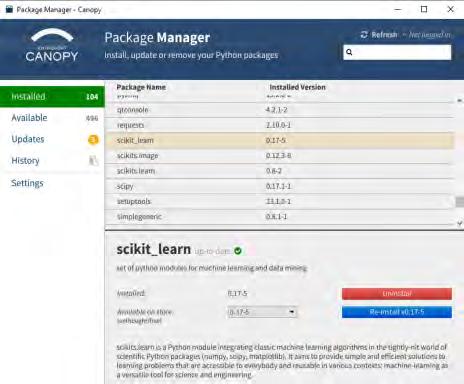Click Re-install v0.17-5 button

(x=397, y=312)
